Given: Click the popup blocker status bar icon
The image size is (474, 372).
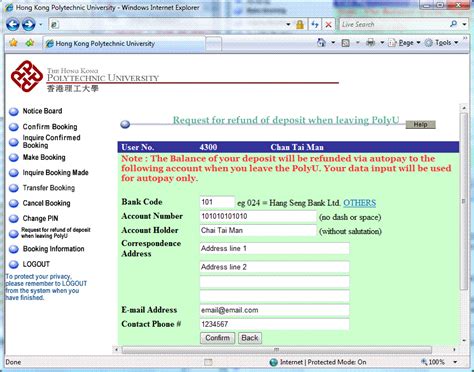Looking at the screenshot, I should [208, 362].
